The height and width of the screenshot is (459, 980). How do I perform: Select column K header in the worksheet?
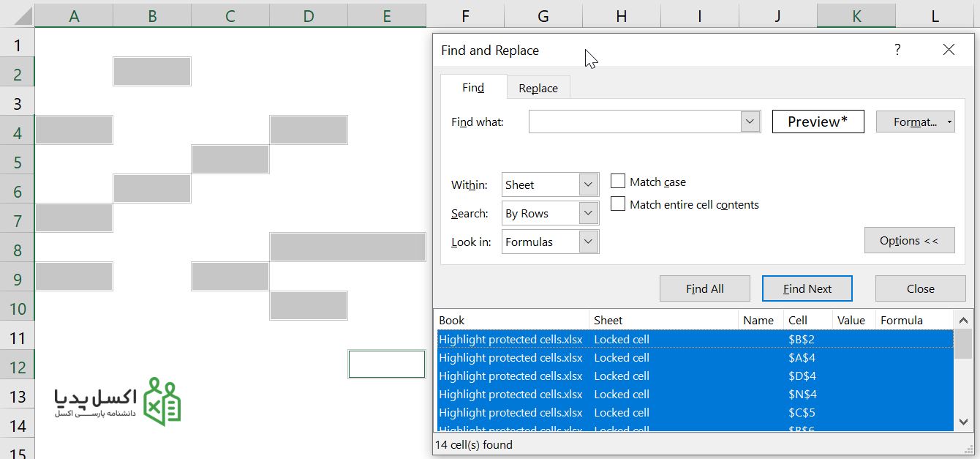856,15
